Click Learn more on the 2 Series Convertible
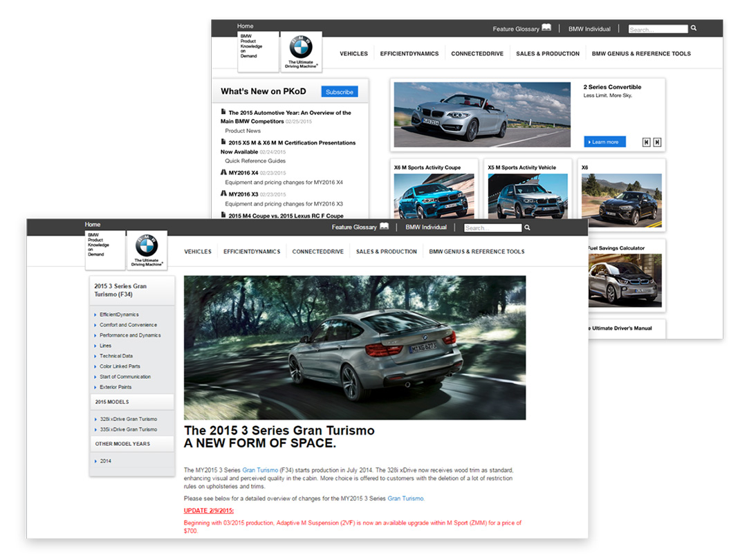The image size is (747, 560). 605,142
